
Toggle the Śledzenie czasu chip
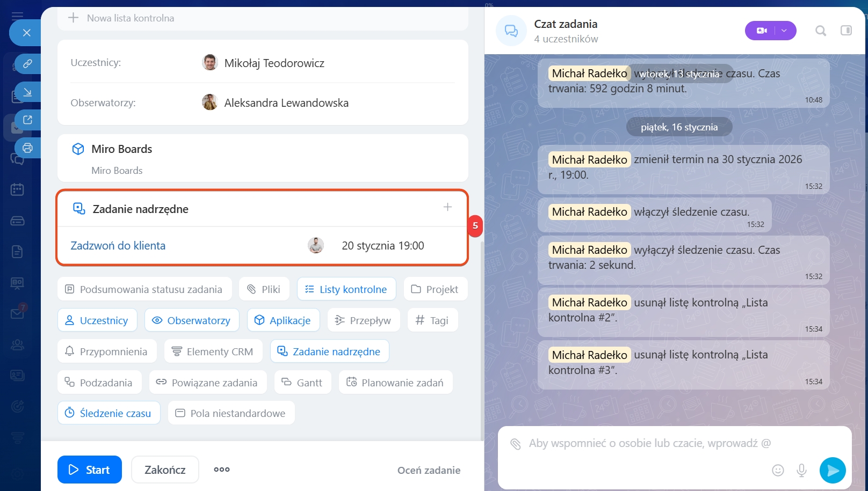coord(109,413)
